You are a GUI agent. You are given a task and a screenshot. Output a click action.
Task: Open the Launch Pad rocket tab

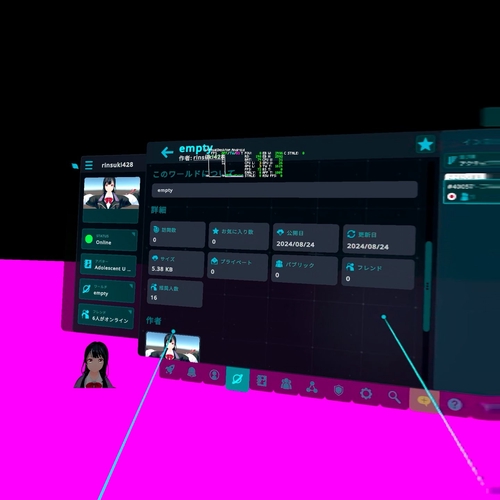(x=170, y=369)
